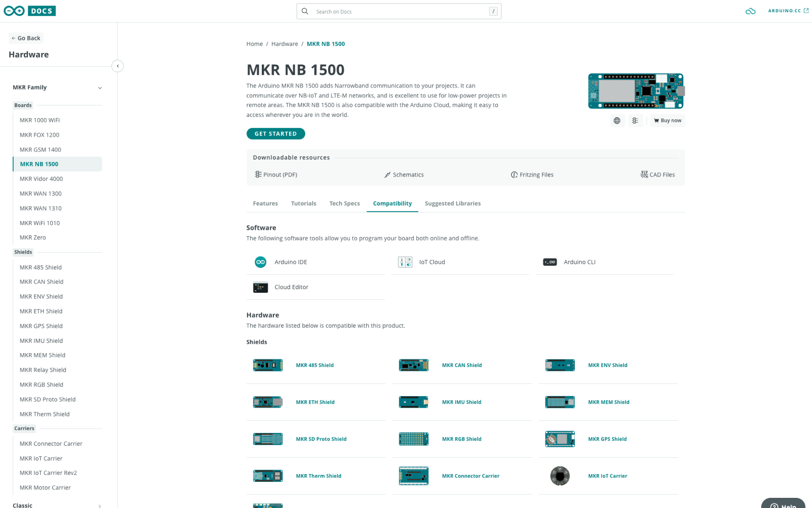Open the Arduino Cloud icon in header

point(750,11)
